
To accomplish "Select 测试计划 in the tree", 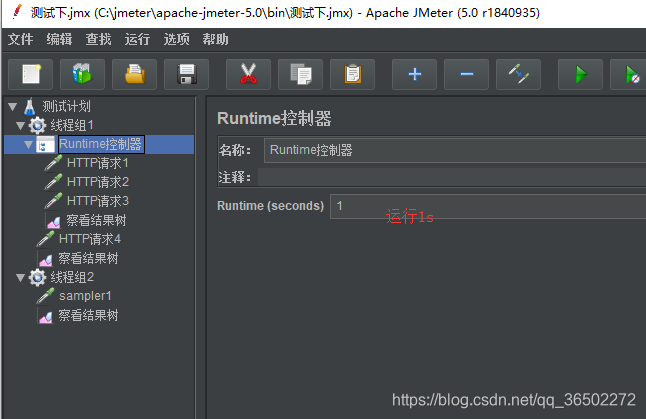I will [66, 107].
